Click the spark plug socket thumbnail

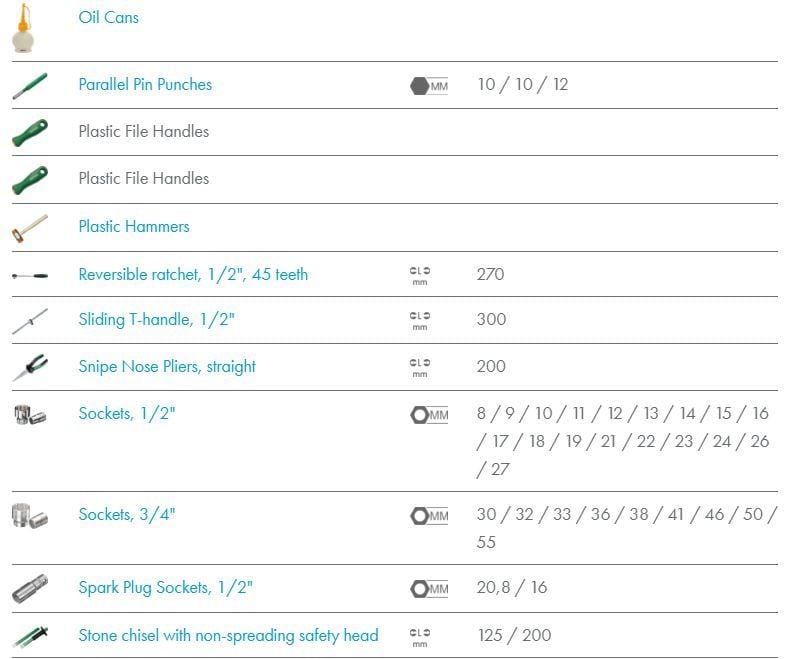click(x=30, y=589)
